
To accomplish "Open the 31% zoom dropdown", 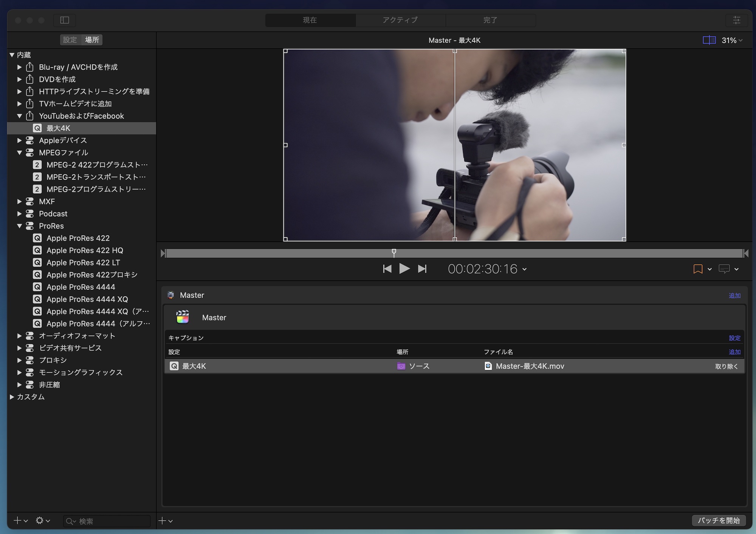I will 732,40.
